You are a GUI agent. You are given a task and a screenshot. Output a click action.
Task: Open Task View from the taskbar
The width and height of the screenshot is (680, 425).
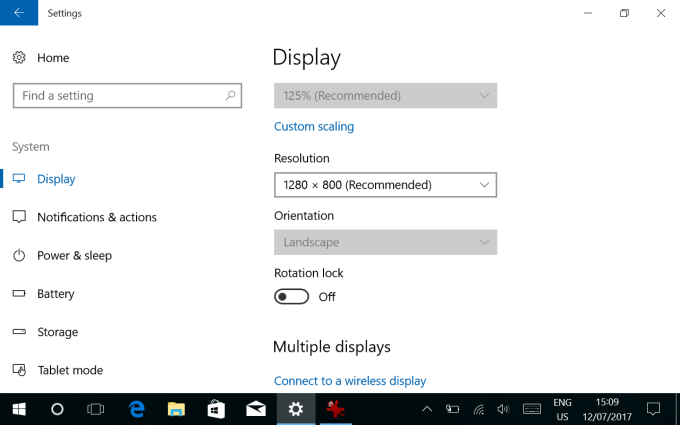click(96, 409)
